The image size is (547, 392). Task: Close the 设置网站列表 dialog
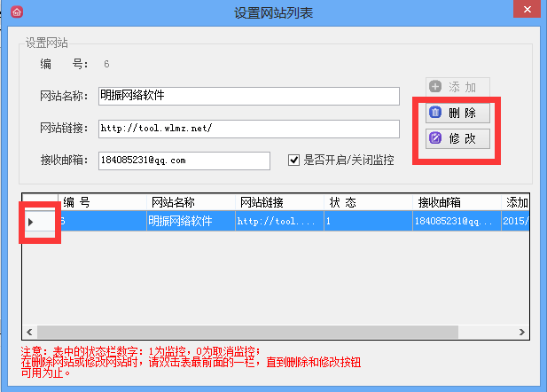(527, 9)
